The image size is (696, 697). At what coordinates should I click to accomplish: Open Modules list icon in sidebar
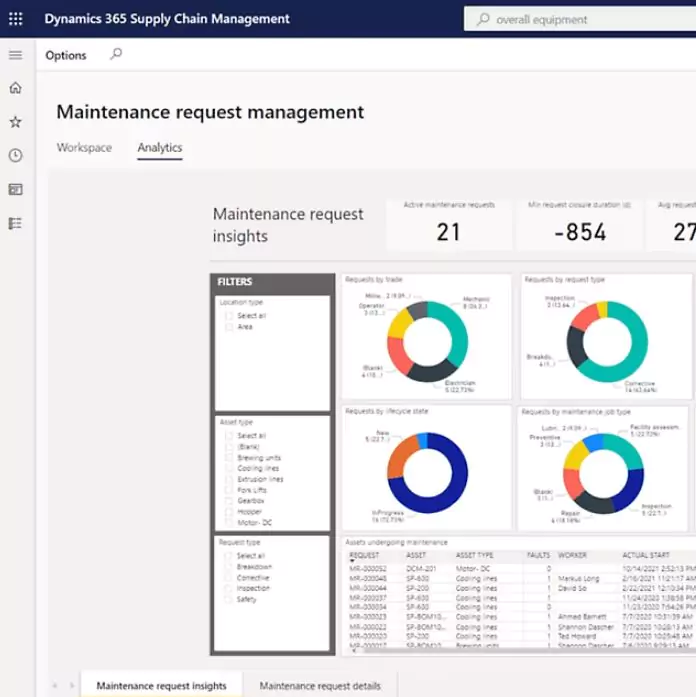pyautogui.click(x=15, y=223)
